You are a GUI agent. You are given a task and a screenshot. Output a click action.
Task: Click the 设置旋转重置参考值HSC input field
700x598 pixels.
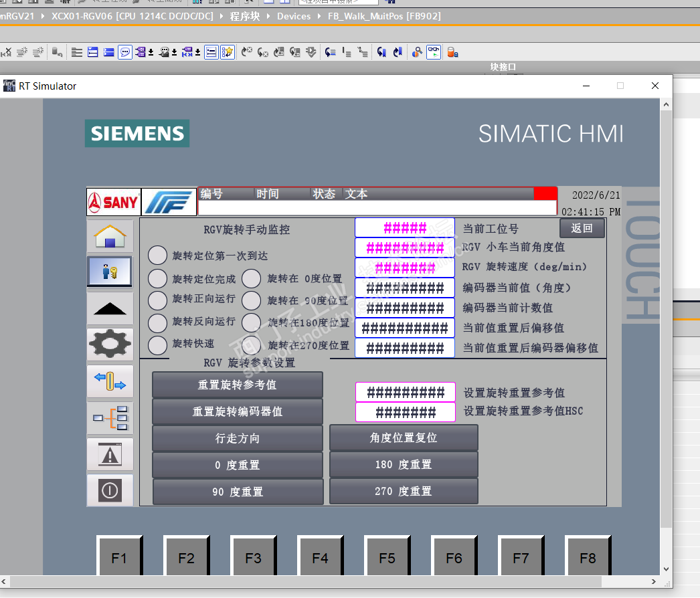click(406, 412)
